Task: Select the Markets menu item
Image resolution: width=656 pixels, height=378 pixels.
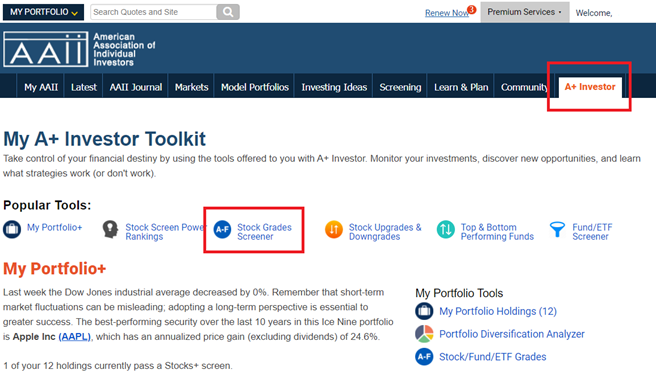Action: (x=191, y=87)
